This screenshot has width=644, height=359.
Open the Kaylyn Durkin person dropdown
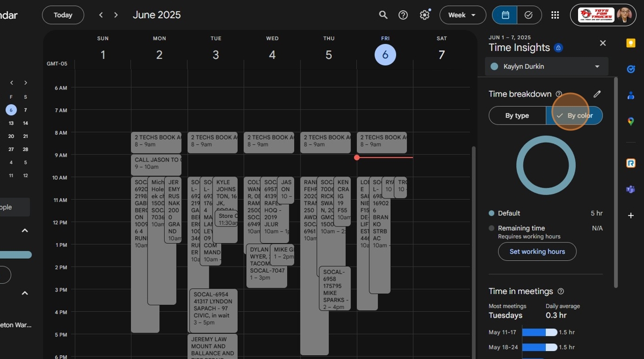point(547,67)
